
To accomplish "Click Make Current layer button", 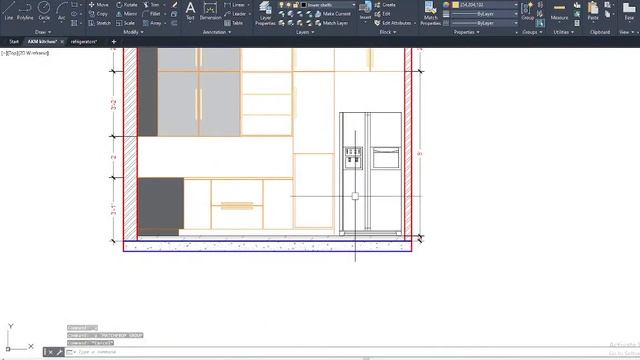I will point(333,14).
